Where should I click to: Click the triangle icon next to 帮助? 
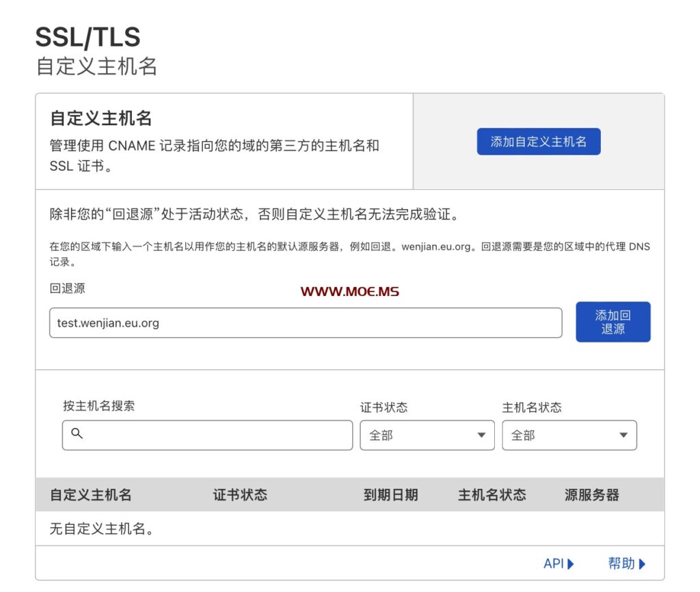point(642,564)
